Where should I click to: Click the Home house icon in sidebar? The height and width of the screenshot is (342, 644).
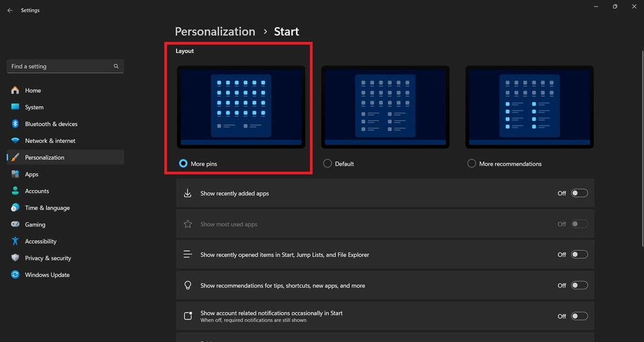pyautogui.click(x=15, y=90)
